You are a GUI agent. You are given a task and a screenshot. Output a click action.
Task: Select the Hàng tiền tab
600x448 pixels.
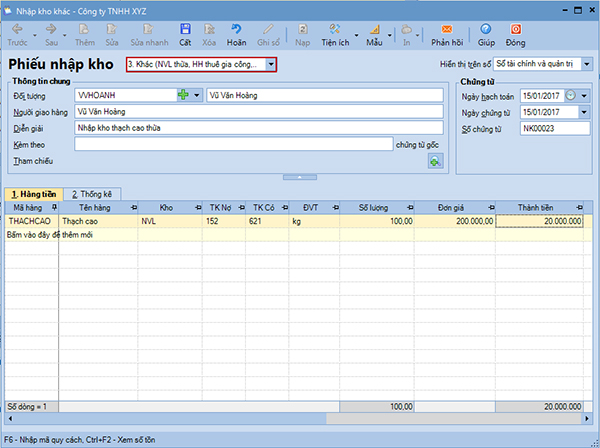[x=33, y=193]
